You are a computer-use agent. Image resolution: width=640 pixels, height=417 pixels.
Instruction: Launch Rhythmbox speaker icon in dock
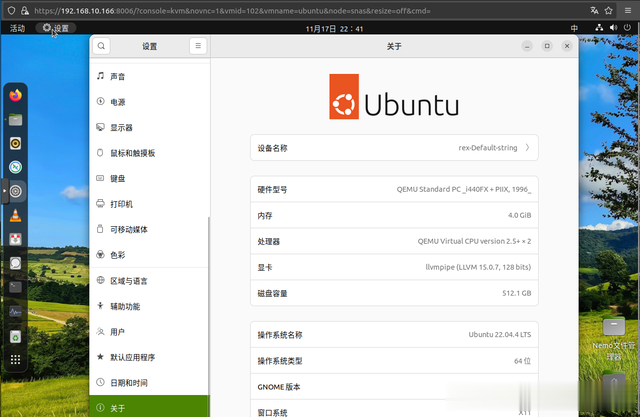click(x=16, y=143)
